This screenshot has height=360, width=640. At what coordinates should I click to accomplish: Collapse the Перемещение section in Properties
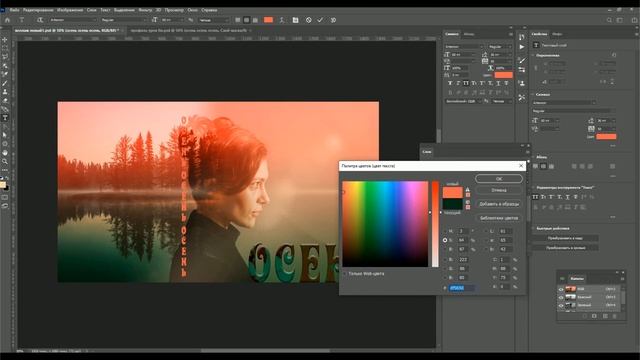pyautogui.click(x=533, y=55)
